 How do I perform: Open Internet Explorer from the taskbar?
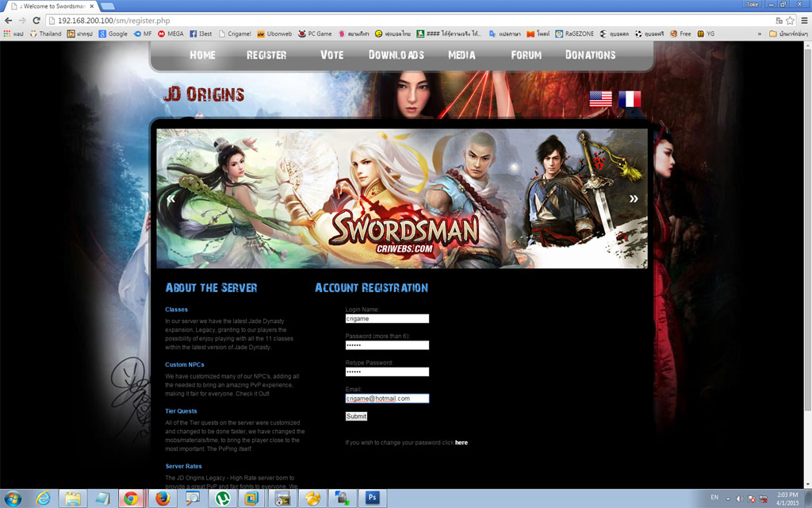44,498
